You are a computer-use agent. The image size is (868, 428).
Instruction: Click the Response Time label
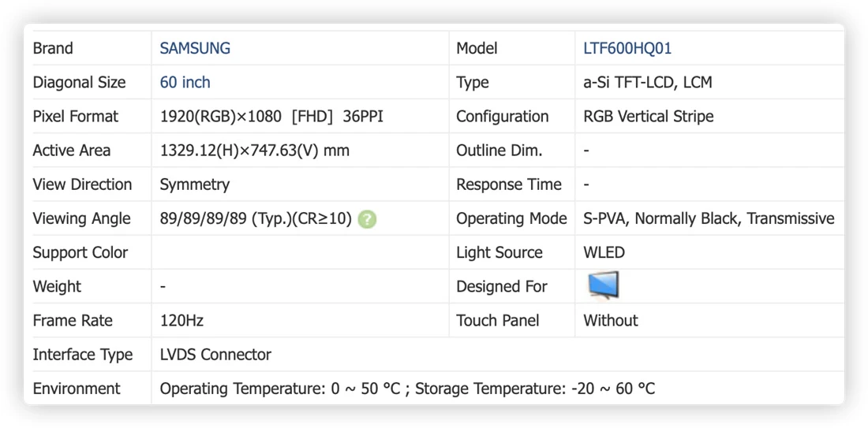click(509, 184)
